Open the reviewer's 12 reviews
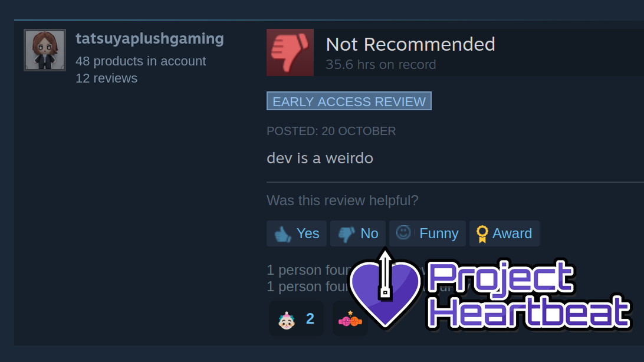Screen dimensions: 644x362 pos(106,78)
